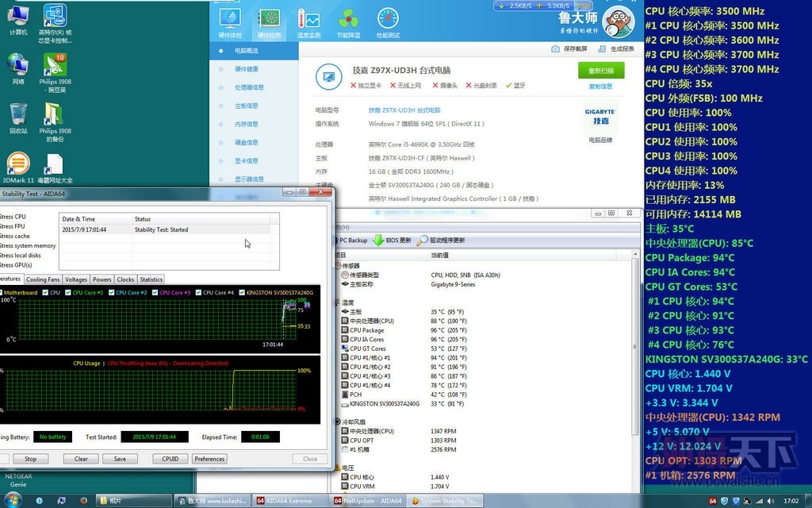Open Preferences in the Stability Test
The width and height of the screenshot is (812, 508).
coord(209,459)
